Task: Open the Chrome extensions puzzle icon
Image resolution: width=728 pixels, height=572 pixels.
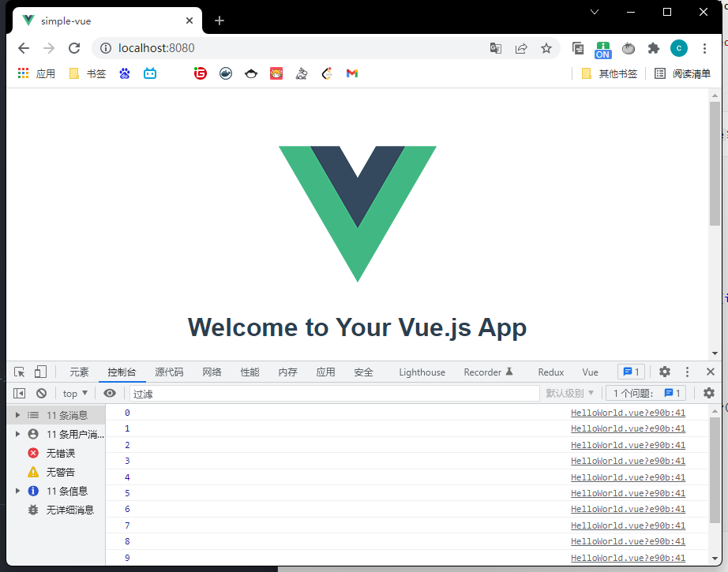Action: [653, 48]
